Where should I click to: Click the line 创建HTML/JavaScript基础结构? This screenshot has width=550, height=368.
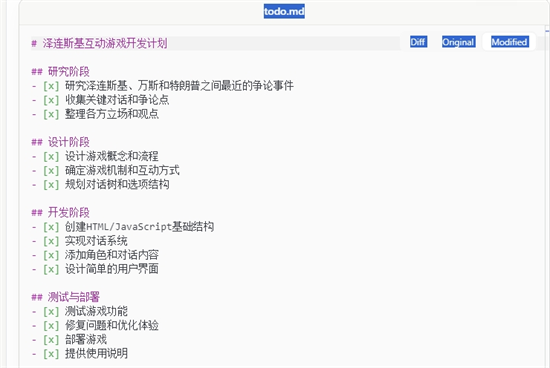pyautogui.click(x=139, y=227)
